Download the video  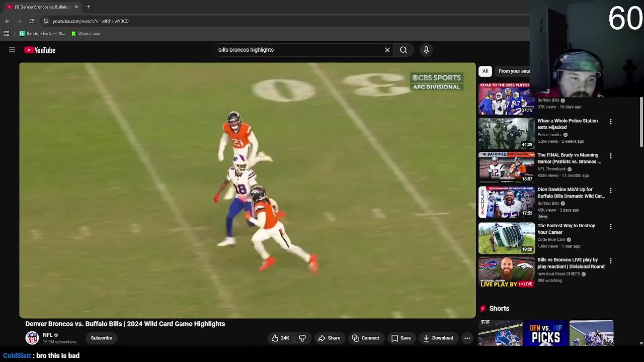tap(438, 338)
